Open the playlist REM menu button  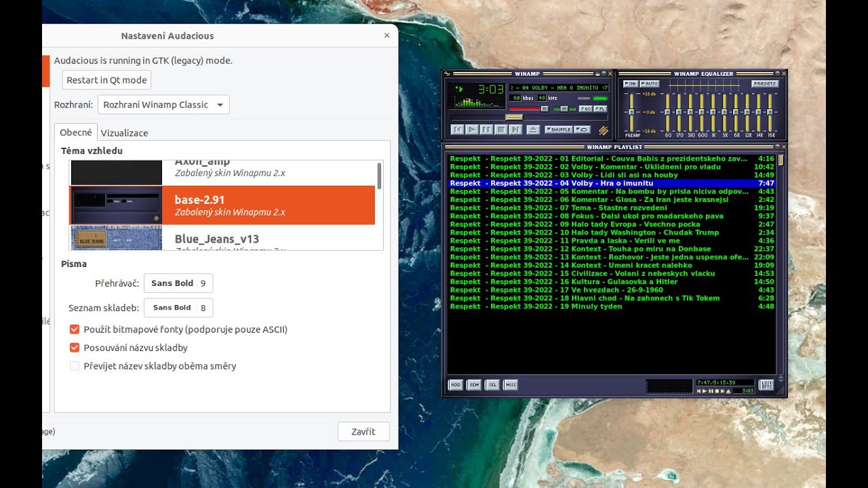click(x=474, y=384)
